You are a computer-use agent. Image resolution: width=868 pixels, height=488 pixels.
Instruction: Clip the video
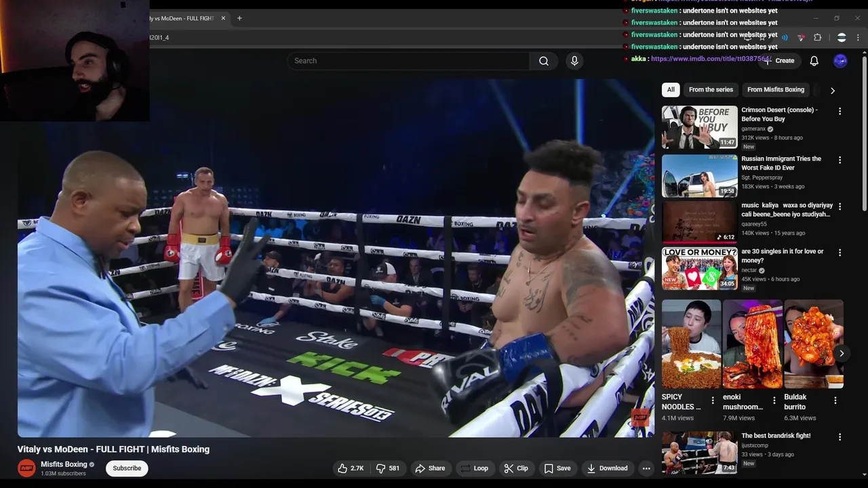click(x=516, y=468)
